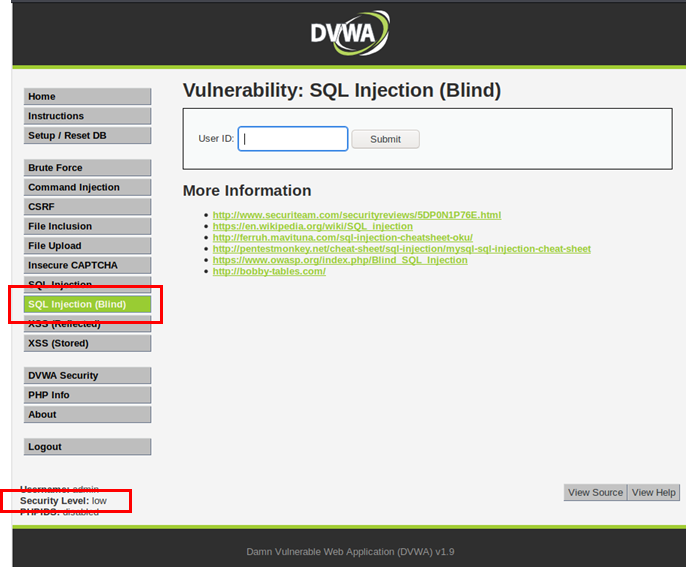Screen dimensions: 686x567
Task: Select the highlighted SQL Injection (Blind) item
Action: (x=88, y=304)
